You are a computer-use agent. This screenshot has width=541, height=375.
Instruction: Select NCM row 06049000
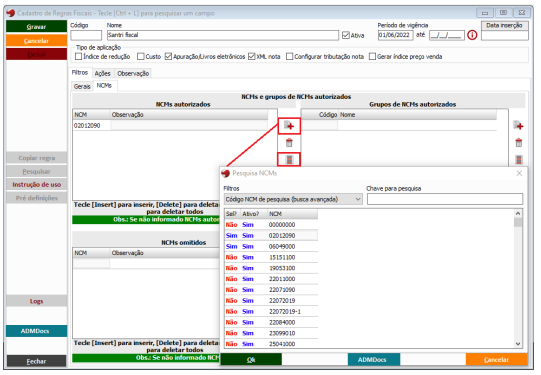coord(271,246)
